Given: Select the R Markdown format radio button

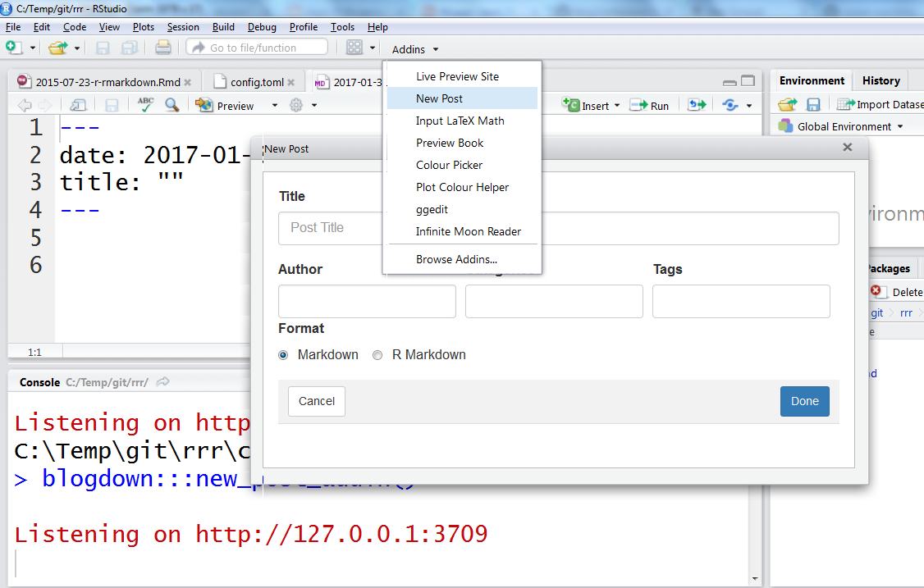Looking at the screenshot, I should [377, 354].
